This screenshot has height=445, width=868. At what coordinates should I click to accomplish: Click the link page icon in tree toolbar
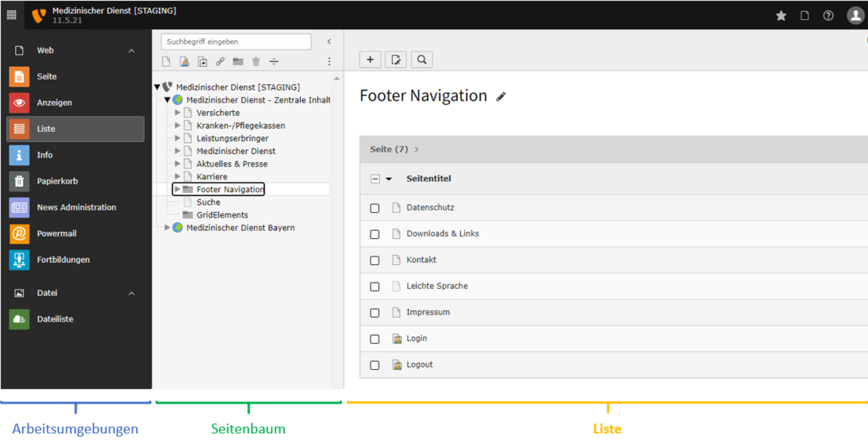(220, 61)
